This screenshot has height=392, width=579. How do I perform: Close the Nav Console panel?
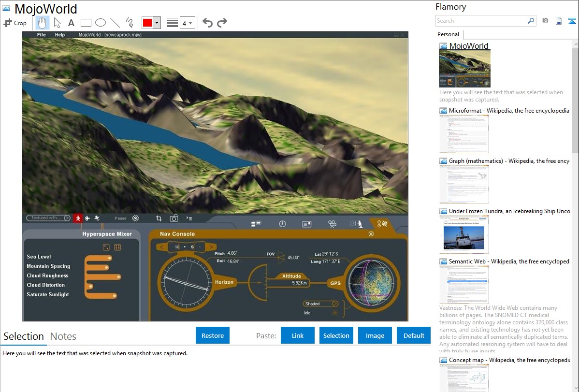click(371, 234)
